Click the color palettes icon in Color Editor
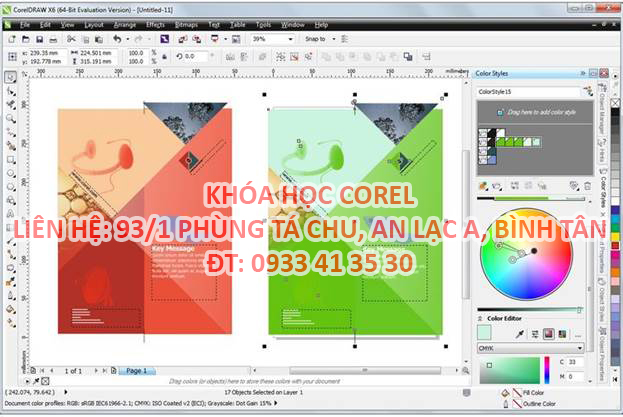The image size is (623, 417). pos(562,334)
